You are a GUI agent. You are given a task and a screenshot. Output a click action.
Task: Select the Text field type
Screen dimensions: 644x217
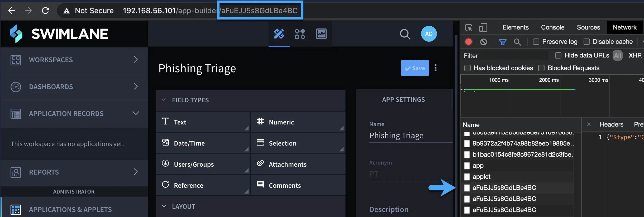pyautogui.click(x=203, y=122)
